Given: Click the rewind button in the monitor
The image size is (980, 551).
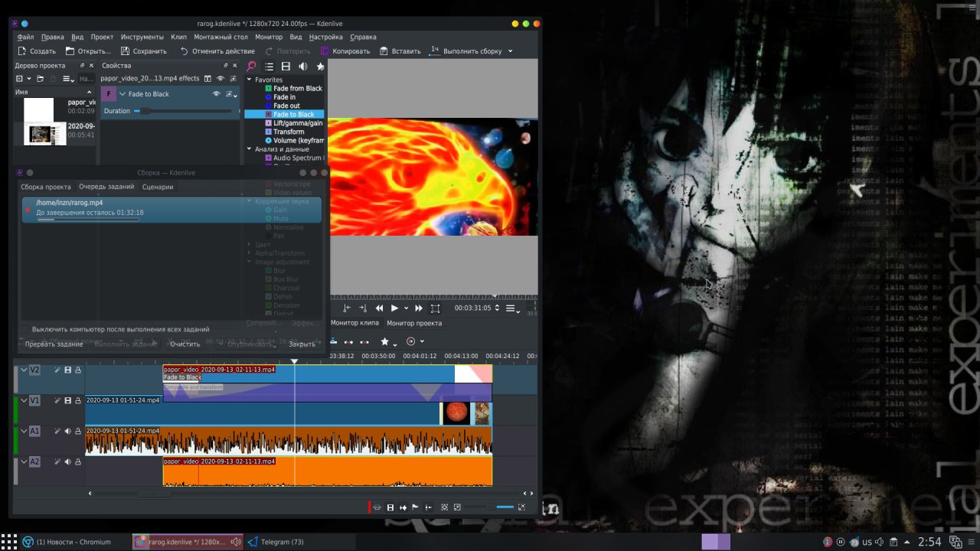Looking at the screenshot, I should click(x=379, y=308).
